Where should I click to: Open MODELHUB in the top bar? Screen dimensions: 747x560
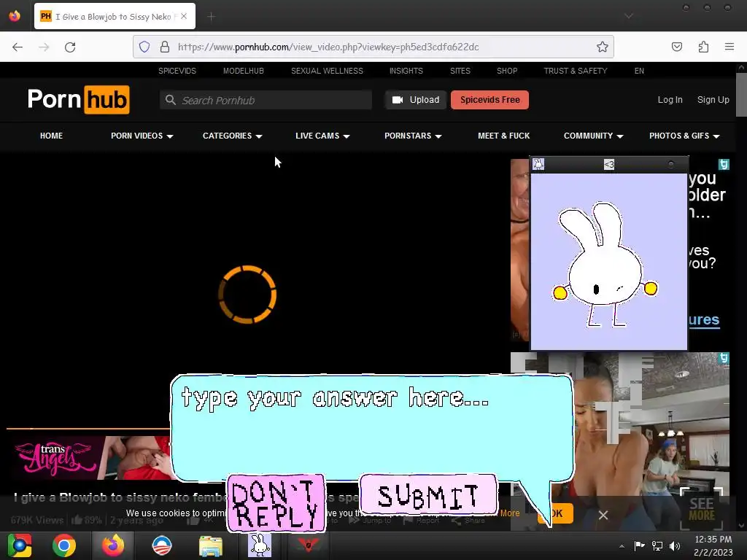244,71
